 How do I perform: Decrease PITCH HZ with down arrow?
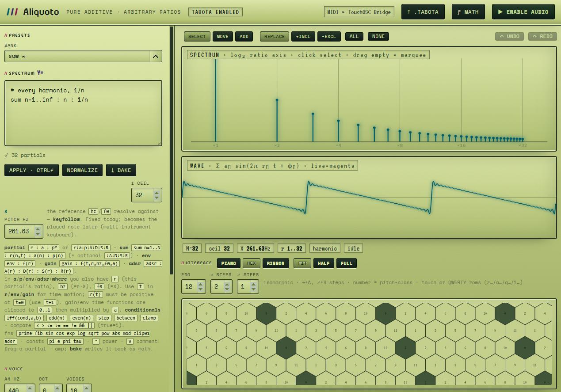coord(38,234)
